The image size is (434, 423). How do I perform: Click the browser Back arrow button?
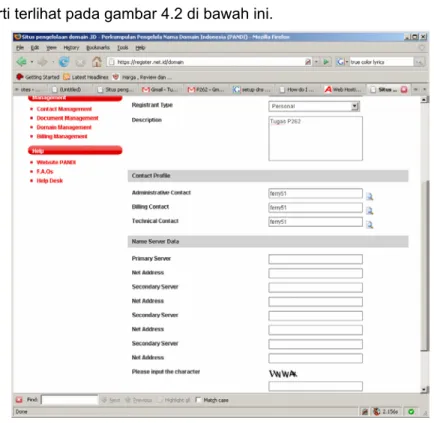[x=22, y=62]
